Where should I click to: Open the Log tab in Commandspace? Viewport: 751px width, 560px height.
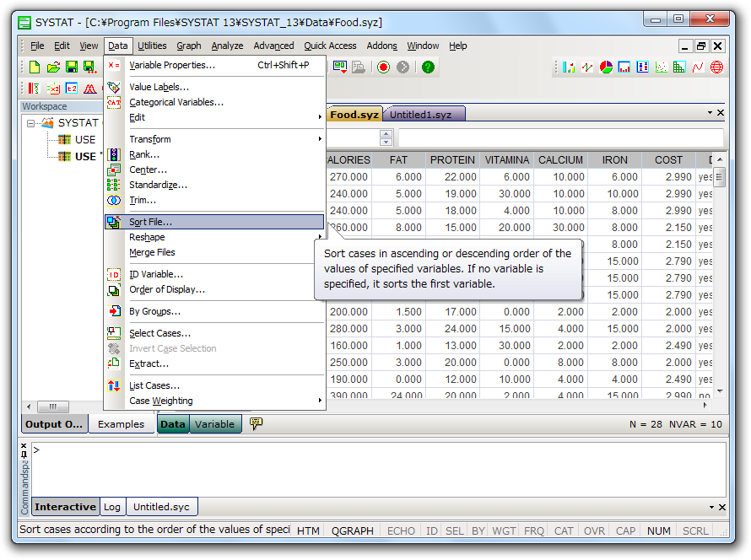(112, 507)
